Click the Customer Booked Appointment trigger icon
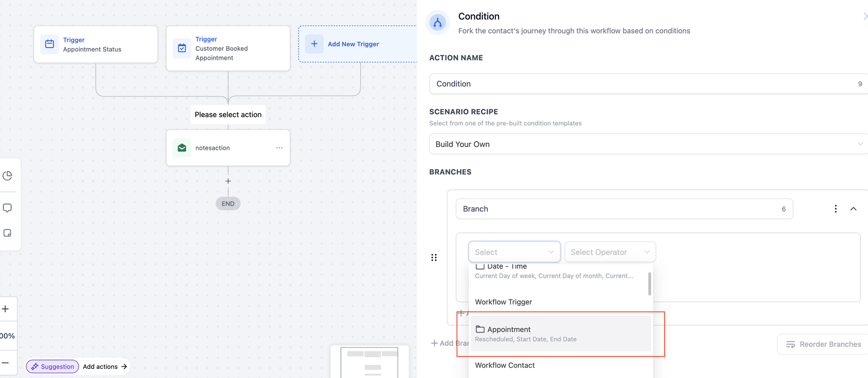Image resolution: width=868 pixels, height=378 pixels. pyautogui.click(x=182, y=48)
